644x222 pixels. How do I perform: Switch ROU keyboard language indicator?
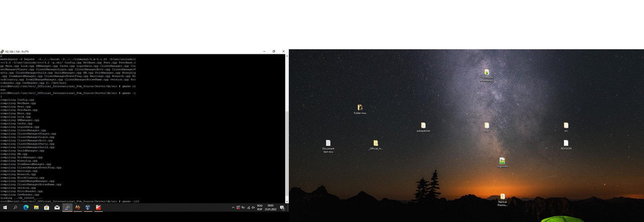point(260,207)
